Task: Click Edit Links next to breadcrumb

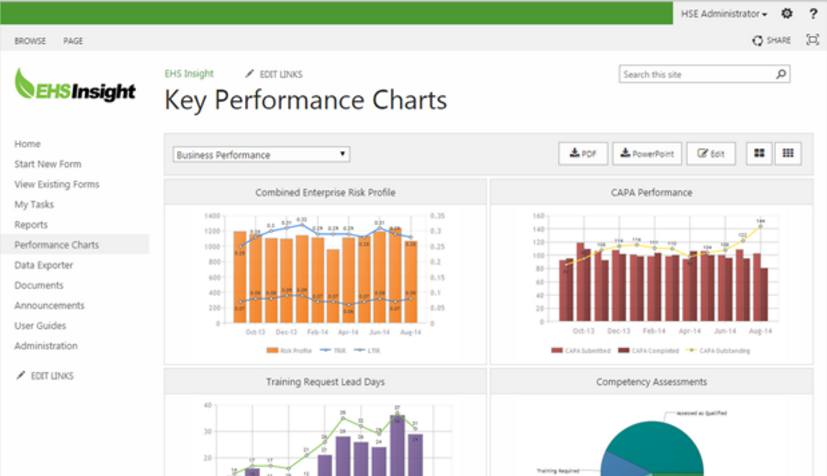Action: coord(281,74)
